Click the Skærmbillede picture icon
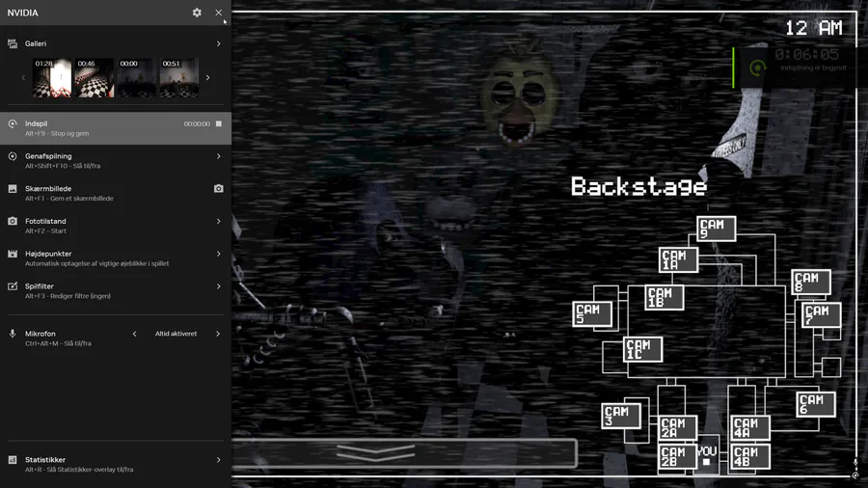The image size is (868, 488). click(13, 189)
